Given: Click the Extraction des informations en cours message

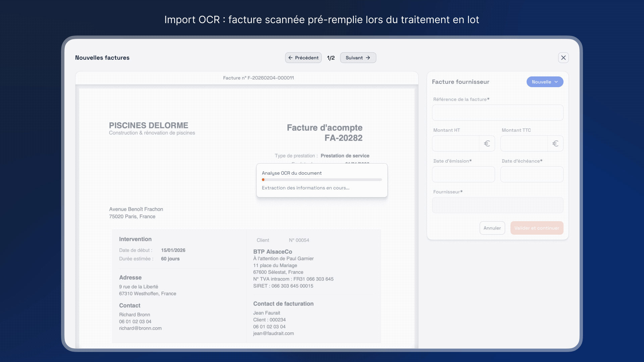Looking at the screenshot, I should (306, 188).
